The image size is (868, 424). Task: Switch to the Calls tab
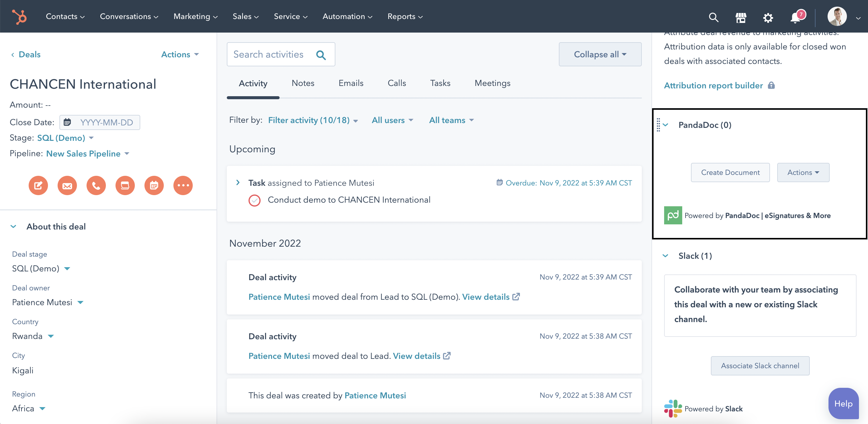pyautogui.click(x=397, y=83)
